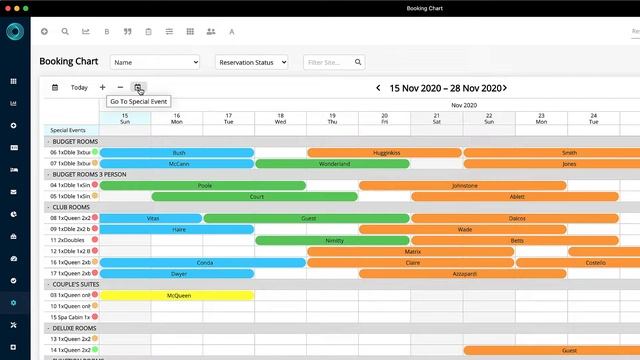
Task: Click the Today button
Action: pyautogui.click(x=79, y=87)
